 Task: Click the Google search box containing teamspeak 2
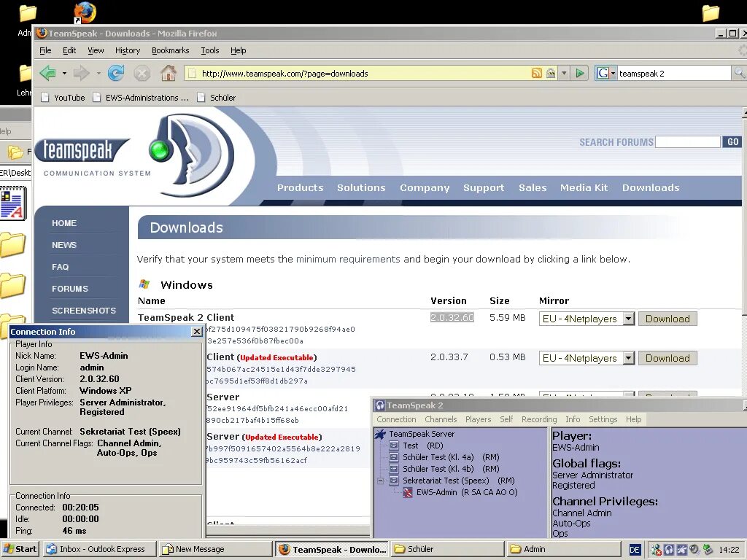tap(673, 74)
